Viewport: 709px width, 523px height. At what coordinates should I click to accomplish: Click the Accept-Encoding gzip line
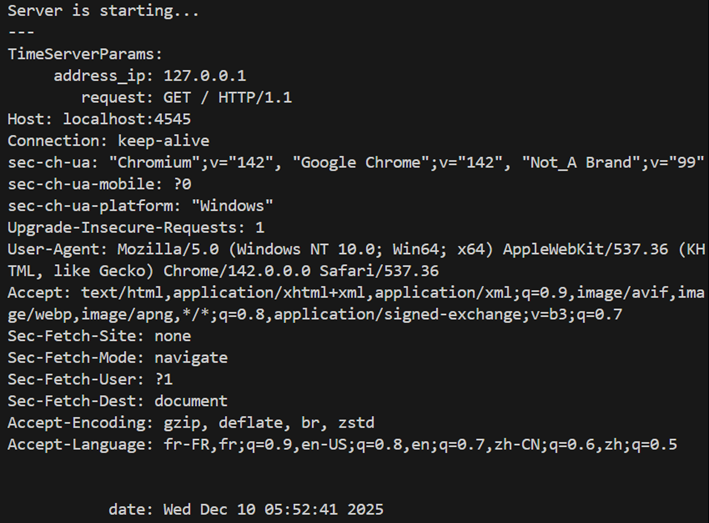(x=191, y=422)
